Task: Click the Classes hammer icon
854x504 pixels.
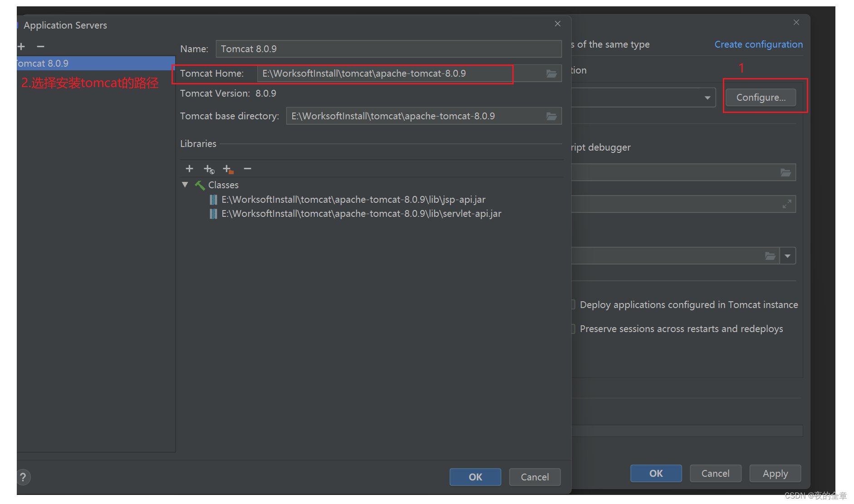Action: point(200,185)
